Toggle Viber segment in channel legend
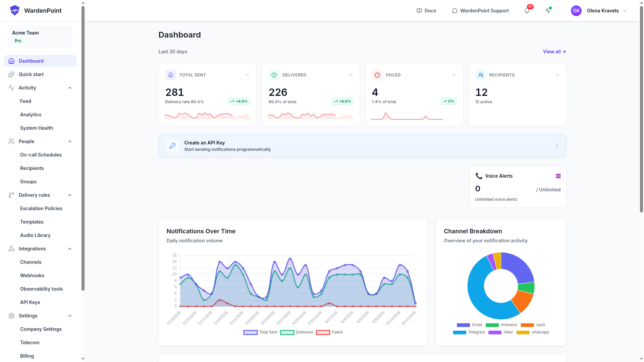The image size is (644, 362). pyautogui.click(x=500, y=332)
